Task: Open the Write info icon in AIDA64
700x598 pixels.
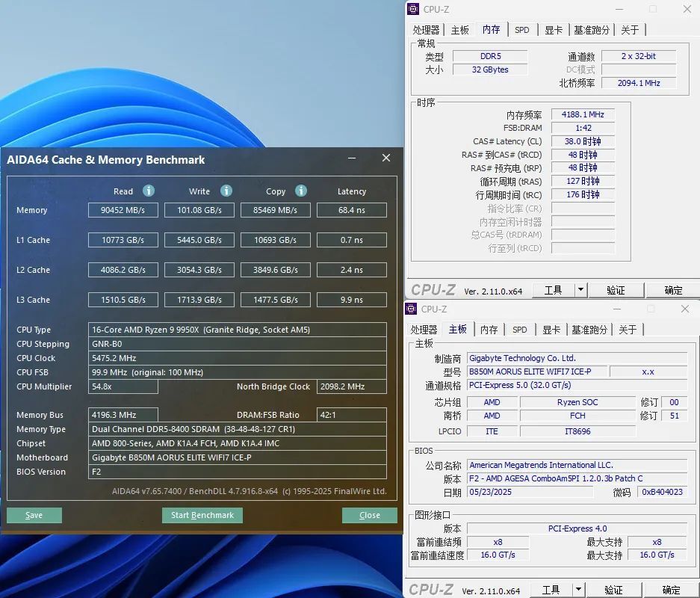Action: [226, 191]
